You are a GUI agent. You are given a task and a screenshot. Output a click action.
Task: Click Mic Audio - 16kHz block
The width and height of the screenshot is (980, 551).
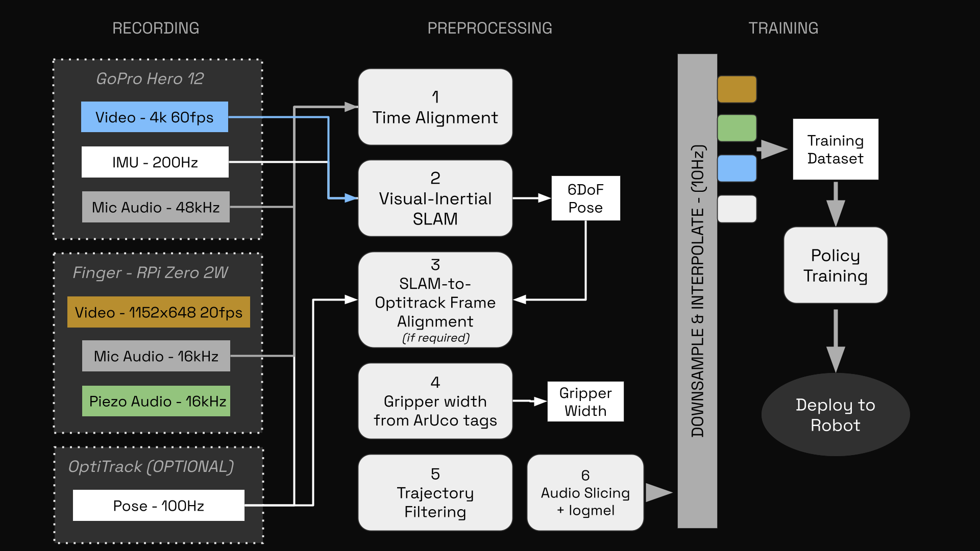(156, 356)
